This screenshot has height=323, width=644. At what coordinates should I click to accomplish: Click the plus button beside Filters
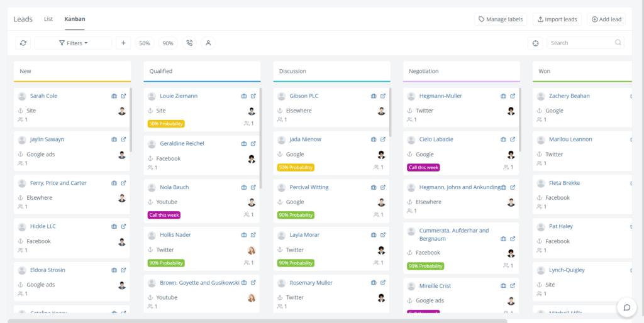[123, 43]
